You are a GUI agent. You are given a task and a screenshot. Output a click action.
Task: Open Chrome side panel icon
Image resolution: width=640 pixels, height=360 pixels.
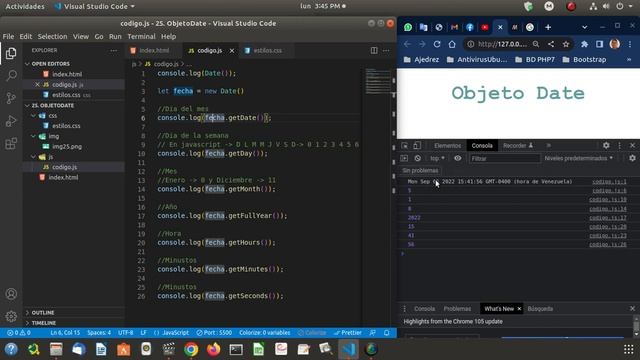599,44
